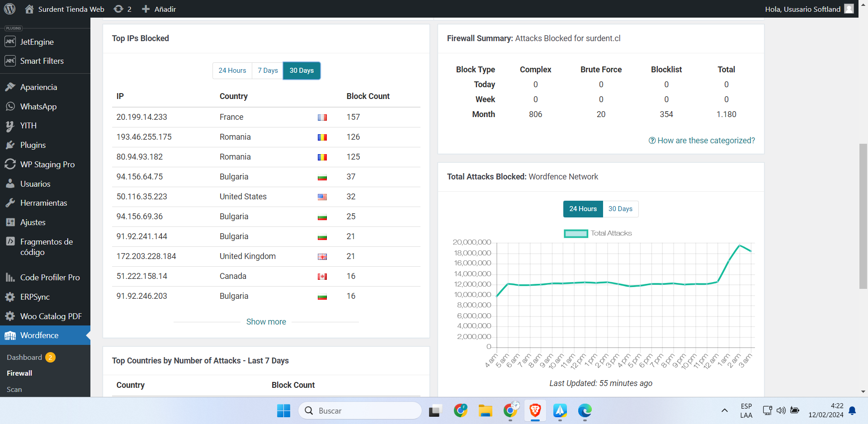
Task: Click the volume icon in system tray
Action: (781, 410)
